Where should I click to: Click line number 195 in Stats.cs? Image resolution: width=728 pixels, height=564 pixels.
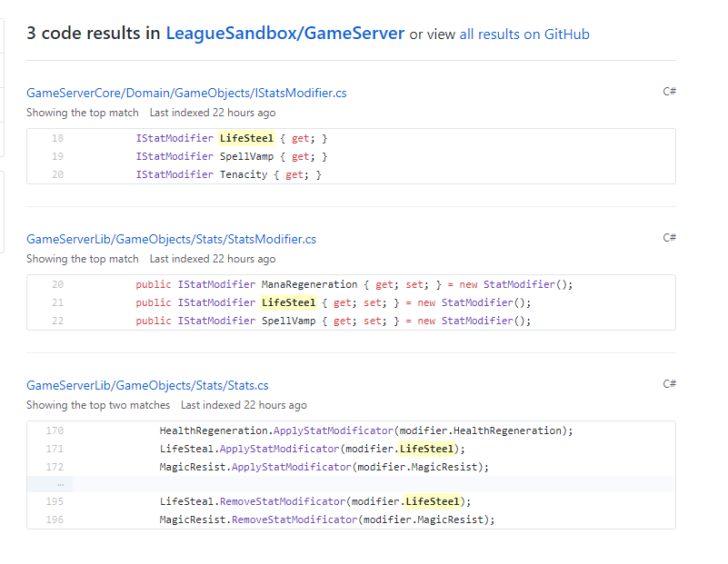click(55, 500)
